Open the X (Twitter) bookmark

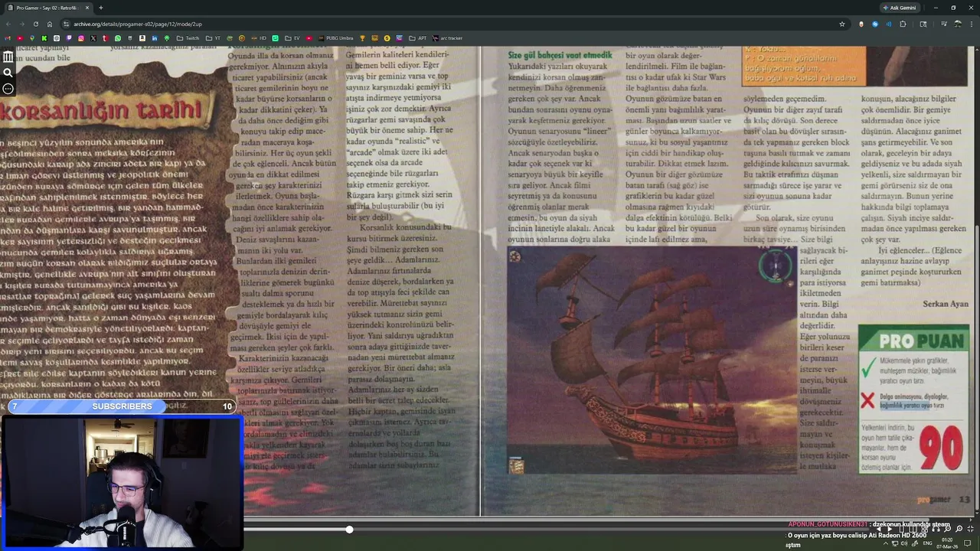coord(93,38)
